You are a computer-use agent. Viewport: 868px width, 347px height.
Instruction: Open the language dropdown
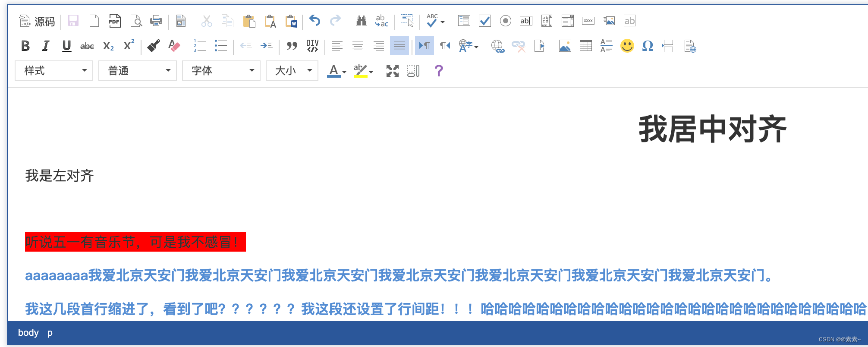(x=469, y=46)
